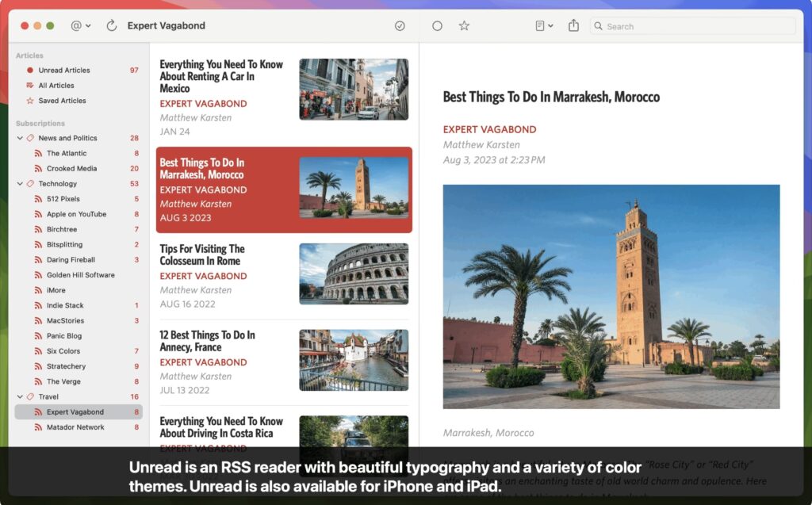Select the Six Colors subscription

click(63, 351)
